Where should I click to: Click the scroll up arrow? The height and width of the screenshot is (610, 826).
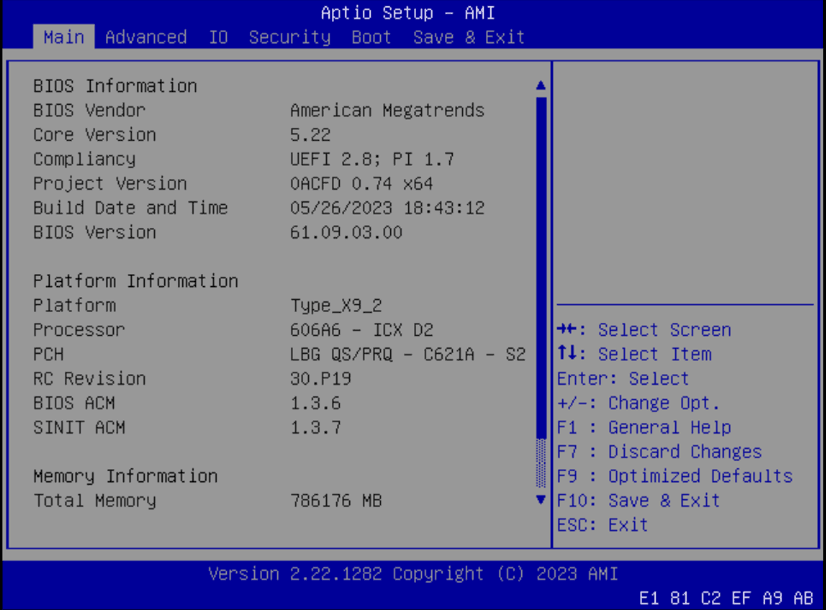click(x=540, y=84)
